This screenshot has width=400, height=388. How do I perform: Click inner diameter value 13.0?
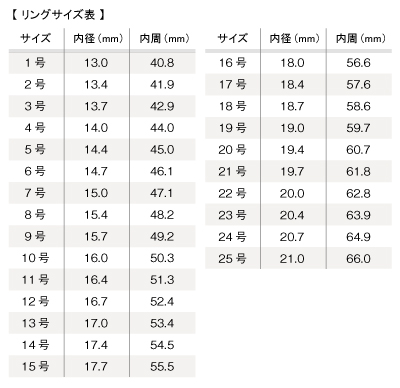96,63
